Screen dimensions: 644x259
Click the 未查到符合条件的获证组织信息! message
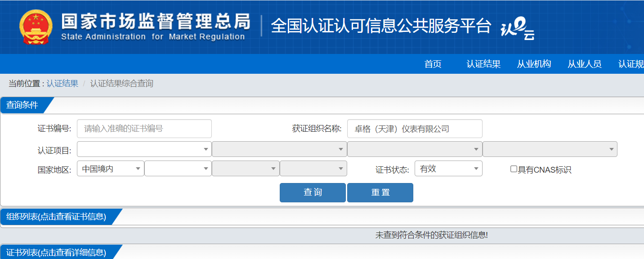(x=432, y=235)
